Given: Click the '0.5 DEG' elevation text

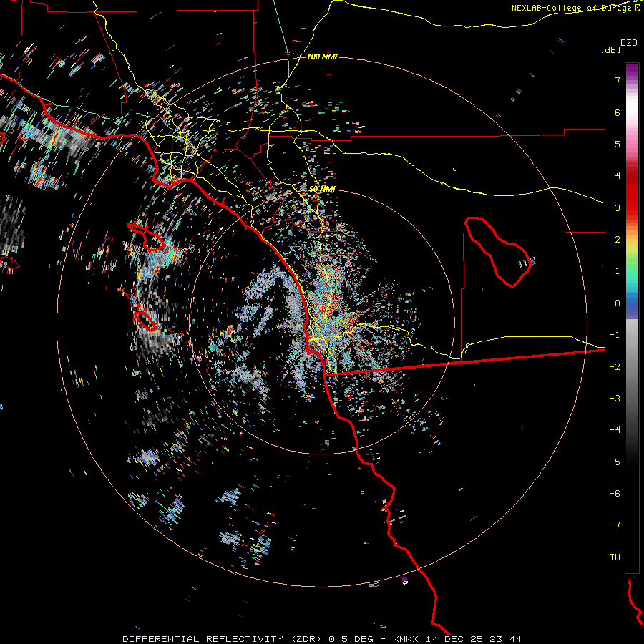Looking at the screenshot, I should pos(351,639).
